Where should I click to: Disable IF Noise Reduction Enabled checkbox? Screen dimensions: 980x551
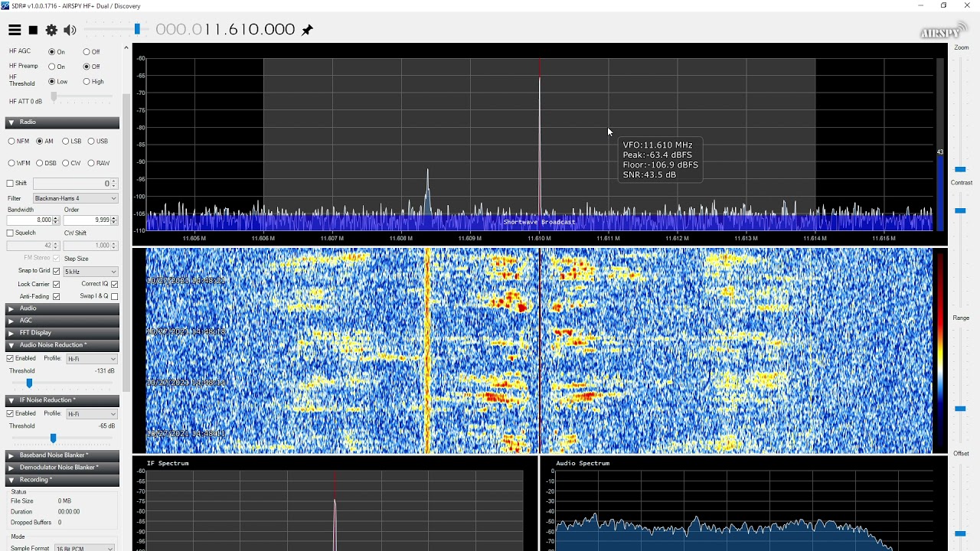(x=10, y=413)
